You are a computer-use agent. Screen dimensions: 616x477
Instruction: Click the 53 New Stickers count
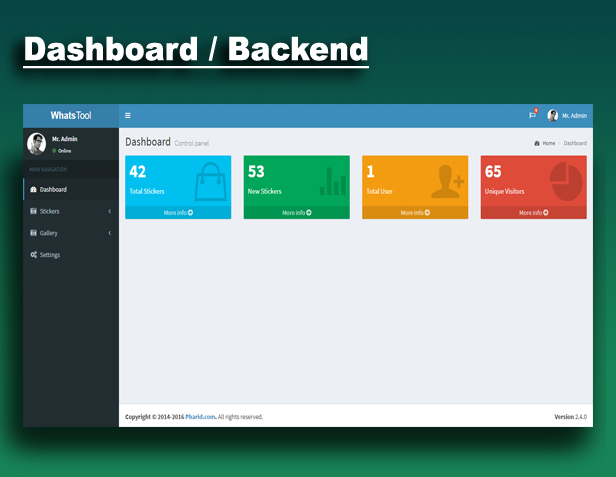(x=256, y=172)
